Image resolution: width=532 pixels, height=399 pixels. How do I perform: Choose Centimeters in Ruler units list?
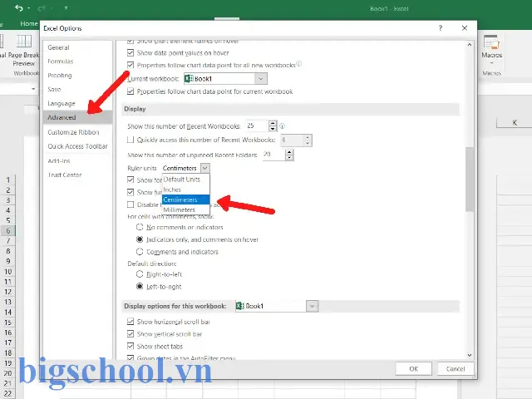(x=186, y=199)
